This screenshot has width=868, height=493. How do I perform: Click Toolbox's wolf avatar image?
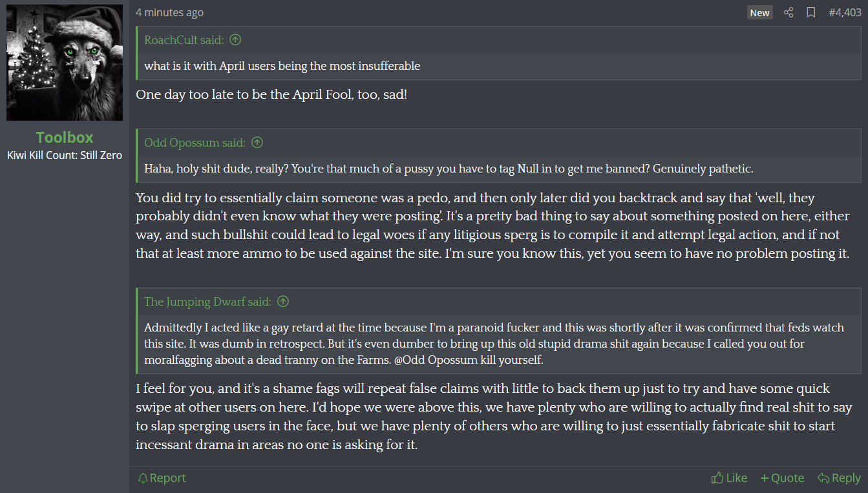tap(65, 63)
